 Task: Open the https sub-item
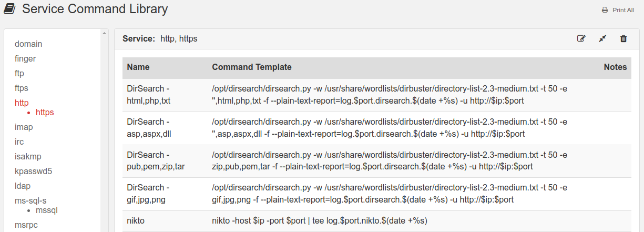[45, 113]
